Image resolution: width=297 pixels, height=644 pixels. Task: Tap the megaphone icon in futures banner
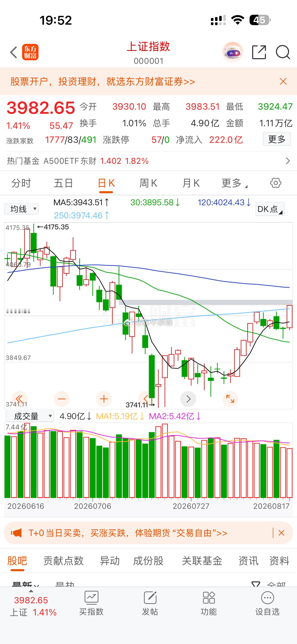click(16, 533)
